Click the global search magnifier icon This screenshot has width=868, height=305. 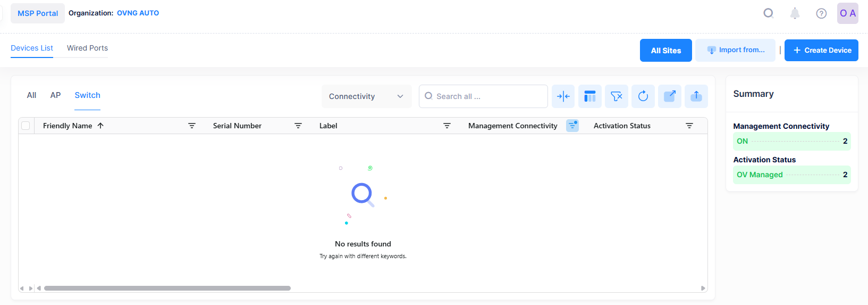pyautogui.click(x=768, y=13)
